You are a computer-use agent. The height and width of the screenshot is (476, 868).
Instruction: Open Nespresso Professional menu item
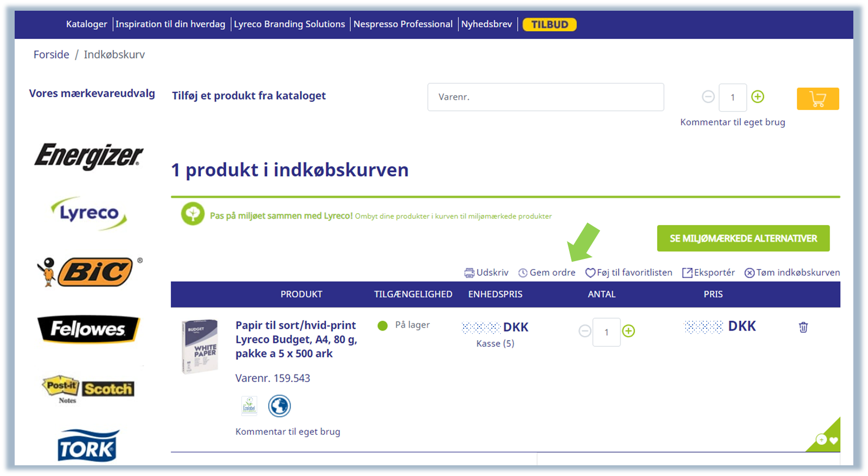(x=403, y=24)
